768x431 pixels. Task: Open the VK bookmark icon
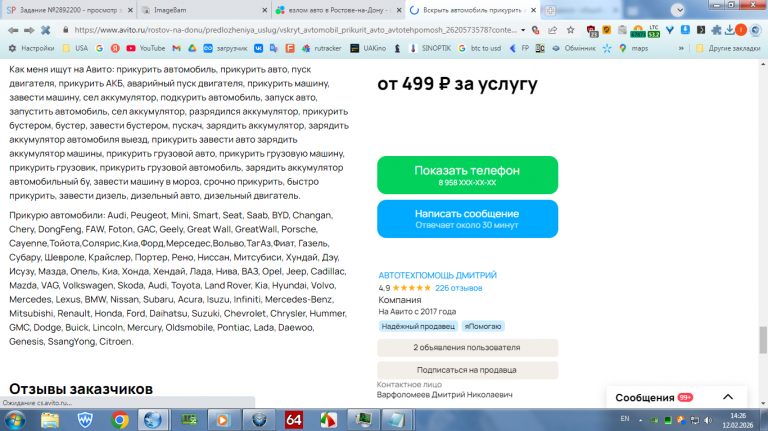tap(258, 48)
